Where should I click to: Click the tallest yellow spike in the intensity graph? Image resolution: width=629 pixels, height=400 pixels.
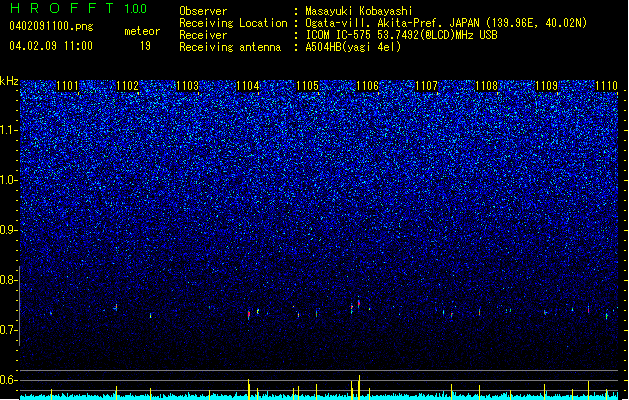pyautogui.click(x=359, y=387)
